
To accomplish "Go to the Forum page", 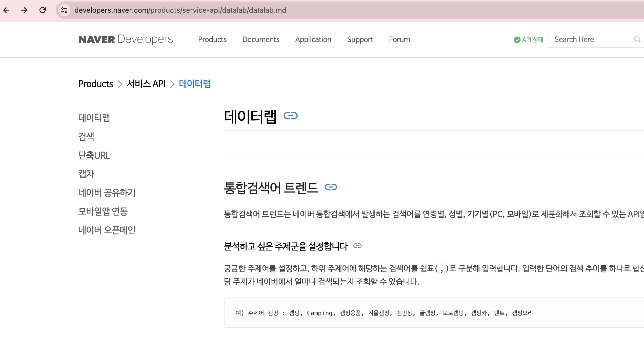I will [399, 39].
